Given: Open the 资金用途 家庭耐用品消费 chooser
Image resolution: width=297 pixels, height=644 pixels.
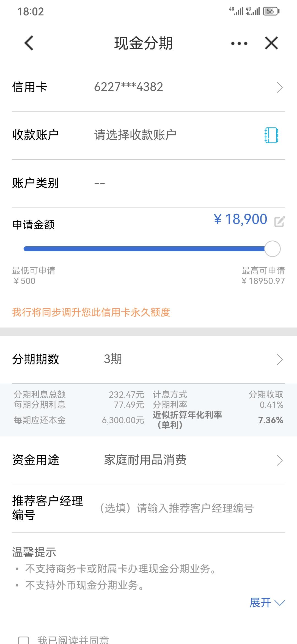Looking at the screenshot, I should click(x=148, y=460).
